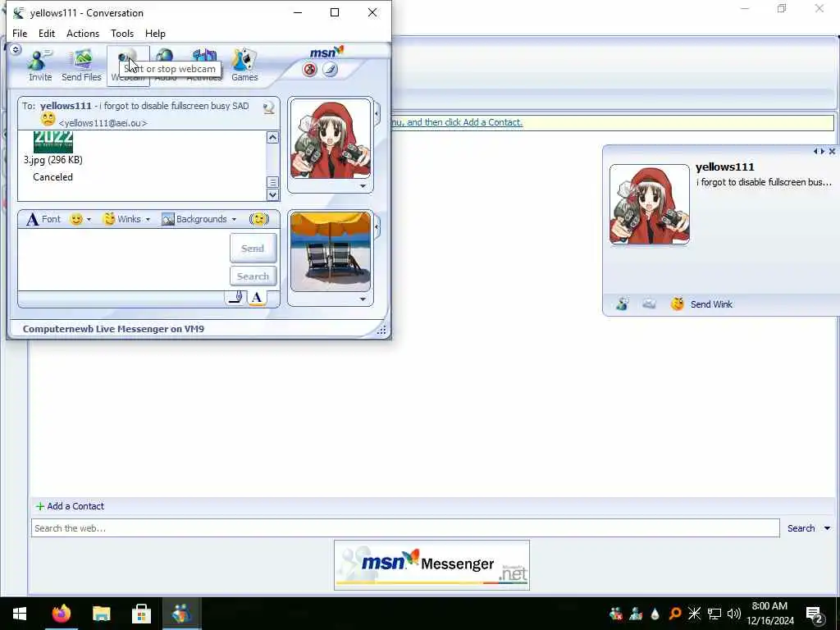Click yellows111 avatar on the contact card
Viewport: 840px width, 630px height.
click(650, 204)
